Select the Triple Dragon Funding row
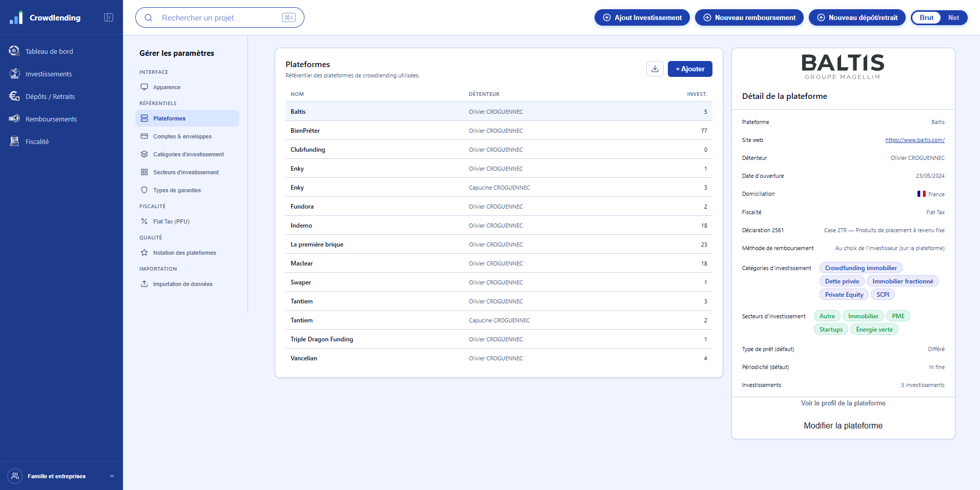 [499, 339]
